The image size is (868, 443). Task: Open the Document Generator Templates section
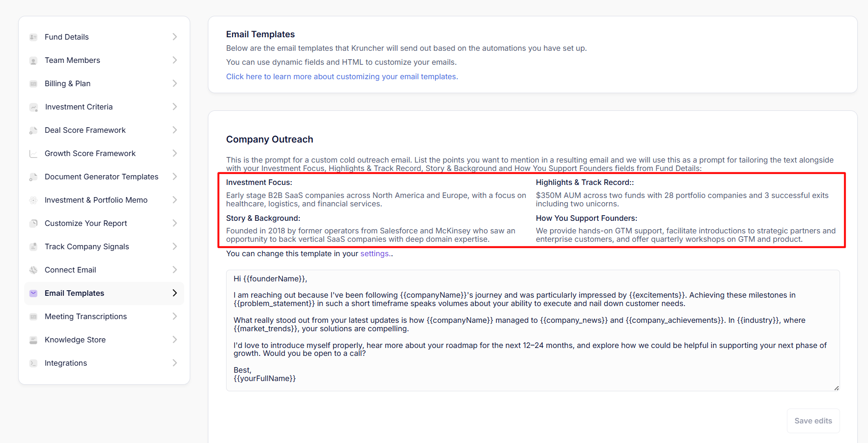101,177
